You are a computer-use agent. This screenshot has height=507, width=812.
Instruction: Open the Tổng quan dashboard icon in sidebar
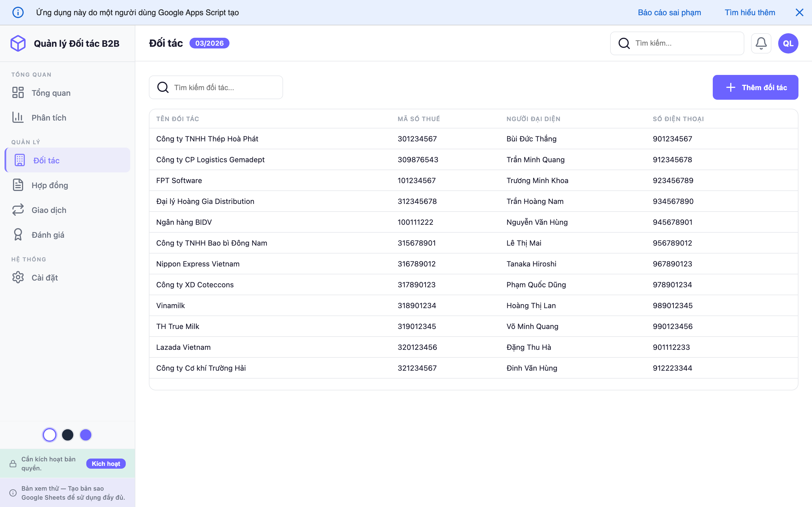pyautogui.click(x=18, y=93)
